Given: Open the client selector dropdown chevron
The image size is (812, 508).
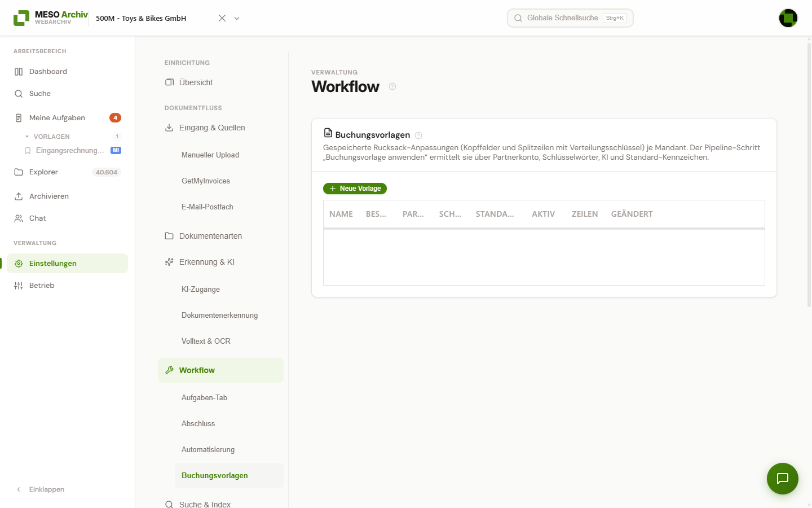Looking at the screenshot, I should click(237, 18).
